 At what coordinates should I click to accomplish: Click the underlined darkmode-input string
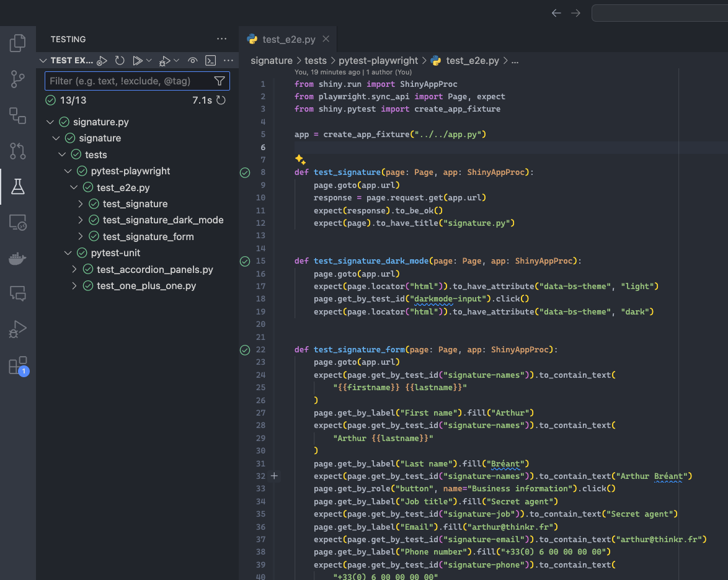click(x=450, y=298)
